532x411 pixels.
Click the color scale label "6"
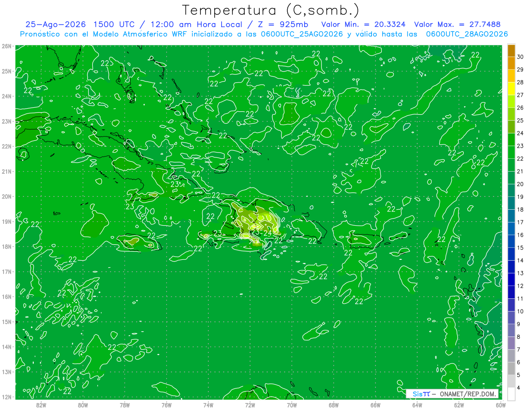[x=519, y=362]
